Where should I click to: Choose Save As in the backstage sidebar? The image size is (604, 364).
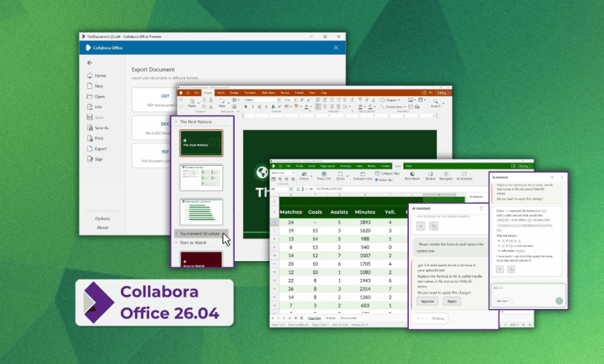[x=98, y=128]
